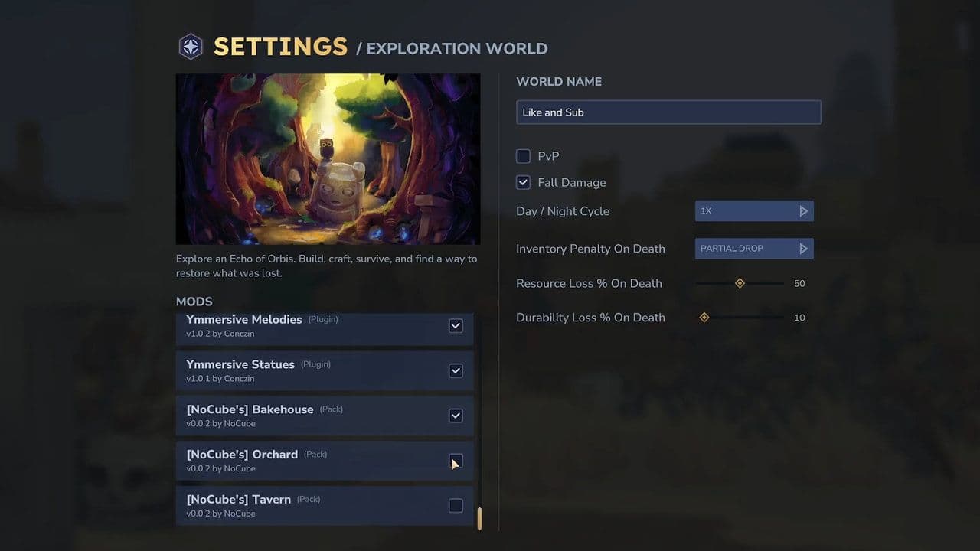Viewport: 980px width, 551px height.
Task: Click the arrow icon on the 1X selector
Action: [x=803, y=211]
